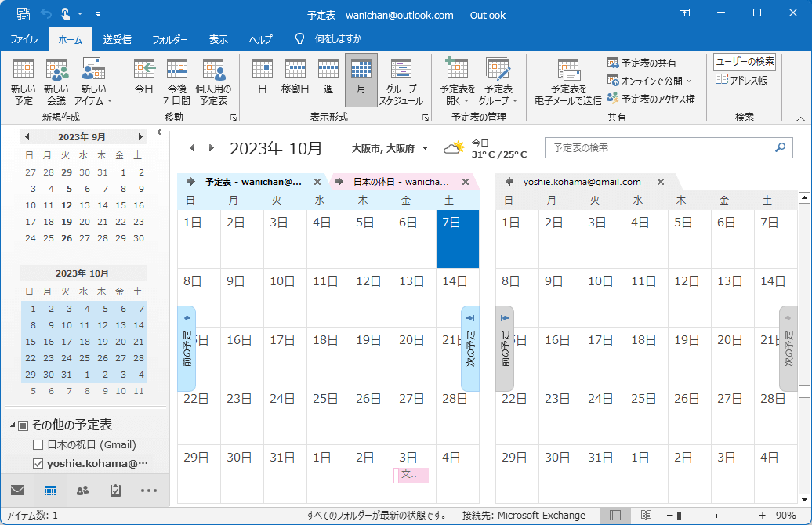
Task: Open Mail from the navigation bar
Action: (x=17, y=491)
